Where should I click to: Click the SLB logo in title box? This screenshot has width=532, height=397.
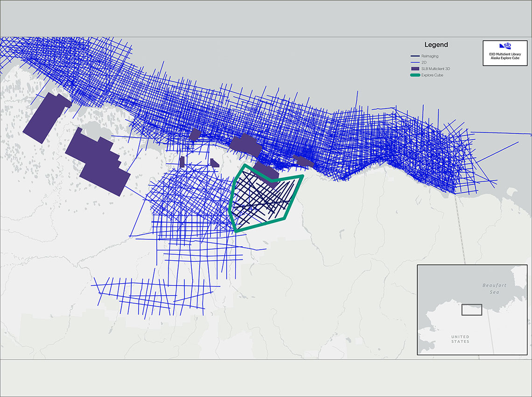[x=505, y=46]
